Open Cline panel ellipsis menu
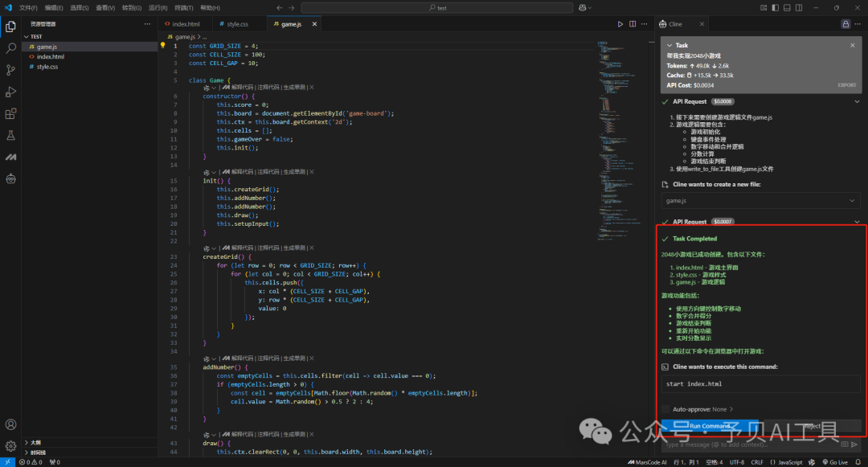This screenshot has height=467, width=868. pyautogui.click(x=858, y=24)
